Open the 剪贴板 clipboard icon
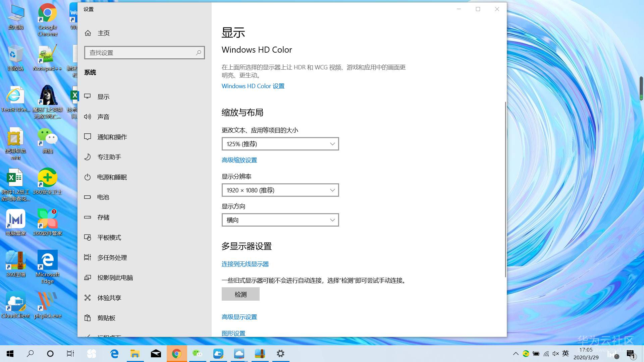The width and height of the screenshot is (644, 362). coord(88,318)
